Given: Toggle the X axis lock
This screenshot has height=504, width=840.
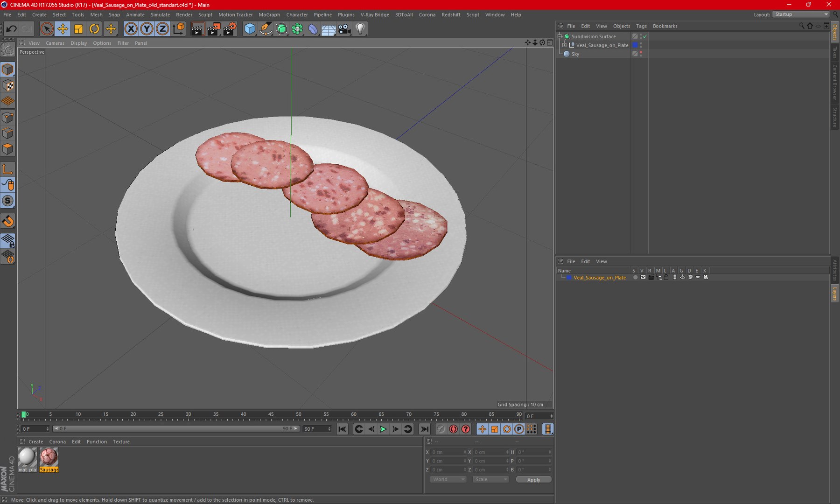Looking at the screenshot, I should (x=131, y=29).
